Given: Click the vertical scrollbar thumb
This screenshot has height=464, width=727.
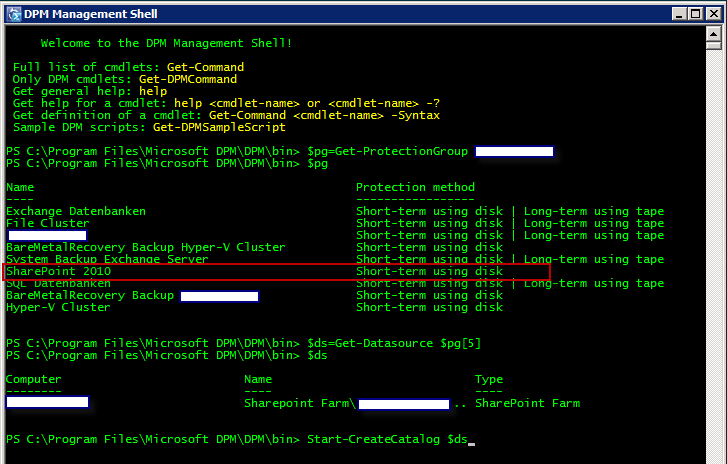Looking at the screenshot, I should coord(713,45).
